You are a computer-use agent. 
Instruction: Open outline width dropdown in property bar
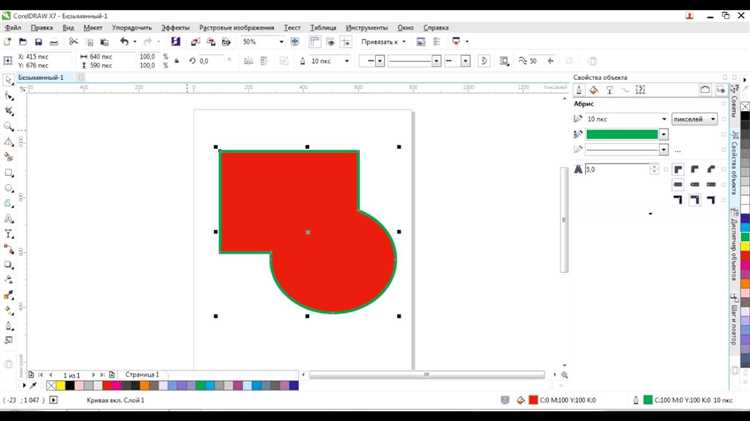[x=347, y=61]
